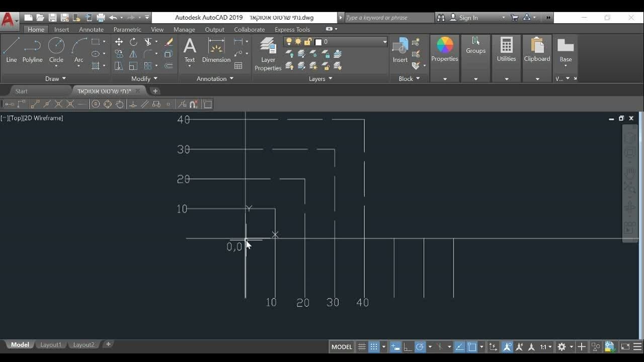Select the Circle tool
Viewport: 644px width, 362px height.
tap(56, 51)
